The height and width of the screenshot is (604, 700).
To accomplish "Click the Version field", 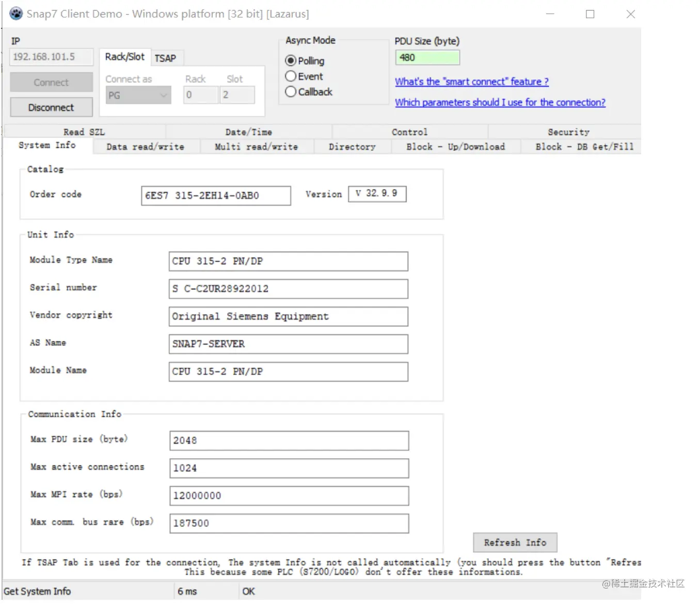I will coord(377,194).
